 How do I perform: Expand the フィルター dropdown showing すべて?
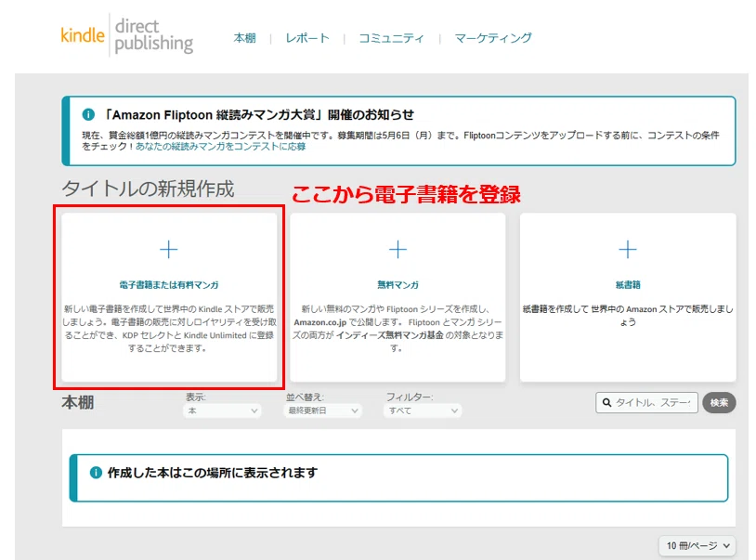click(x=423, y=410)
